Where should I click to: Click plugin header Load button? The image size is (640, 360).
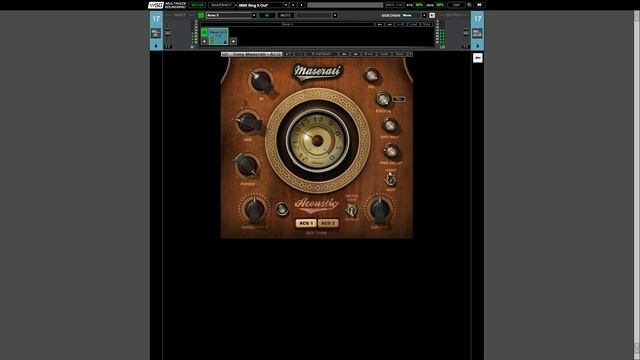pos(384,54)
